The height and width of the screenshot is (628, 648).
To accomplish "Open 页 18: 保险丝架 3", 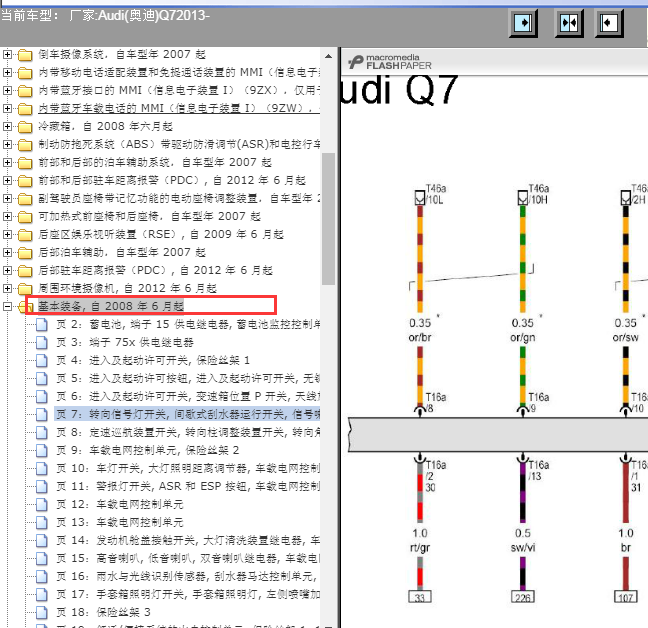I will coord(103,612).
